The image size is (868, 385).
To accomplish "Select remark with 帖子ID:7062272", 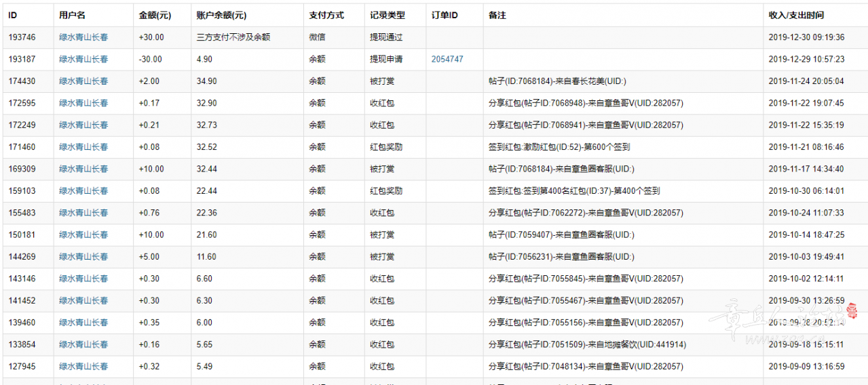I will click(x=586, y=213).
